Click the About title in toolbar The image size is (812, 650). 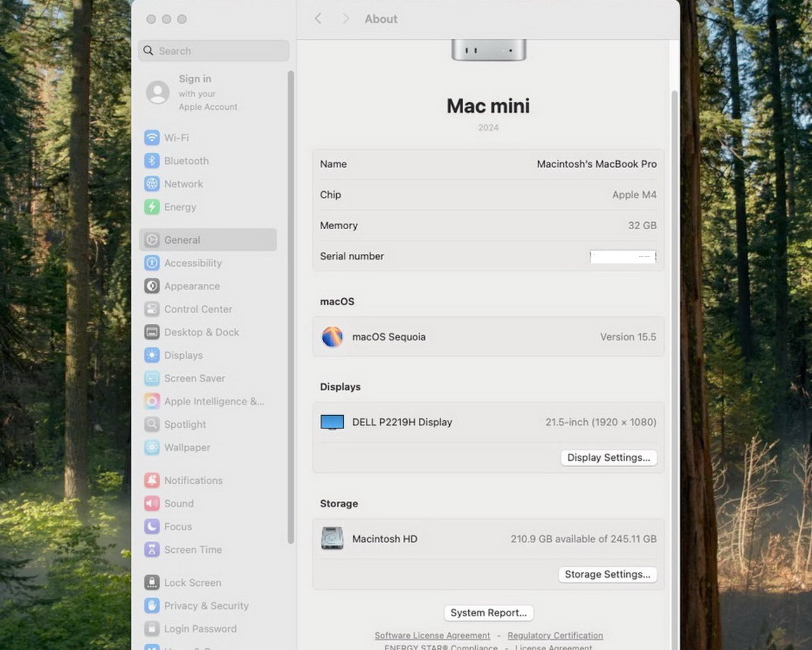coord(381,19)
